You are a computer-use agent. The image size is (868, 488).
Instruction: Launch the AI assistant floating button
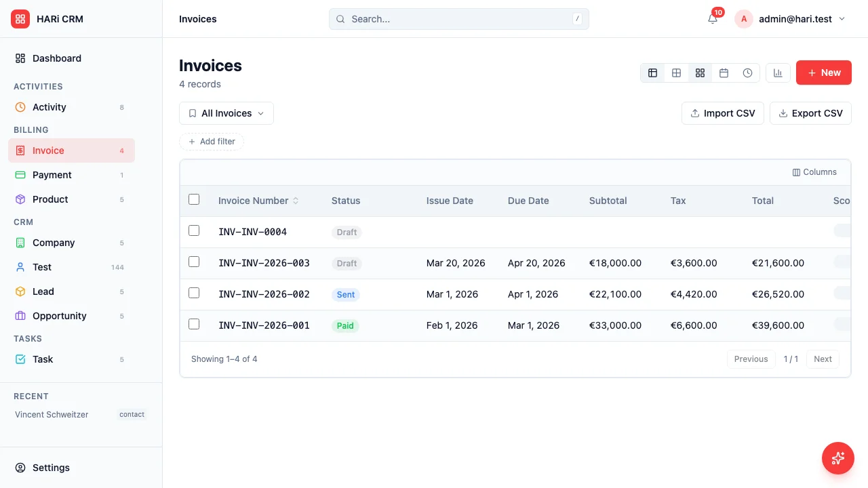tap(838, 458)
